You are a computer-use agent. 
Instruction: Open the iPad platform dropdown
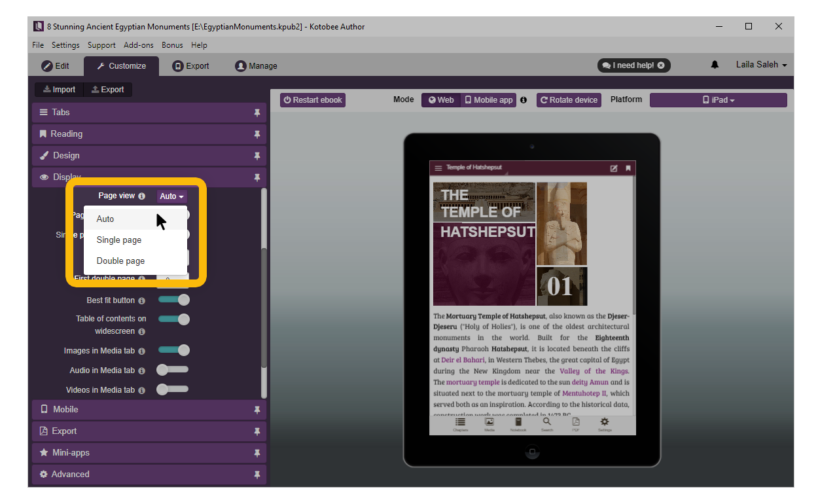coord(718,100)
